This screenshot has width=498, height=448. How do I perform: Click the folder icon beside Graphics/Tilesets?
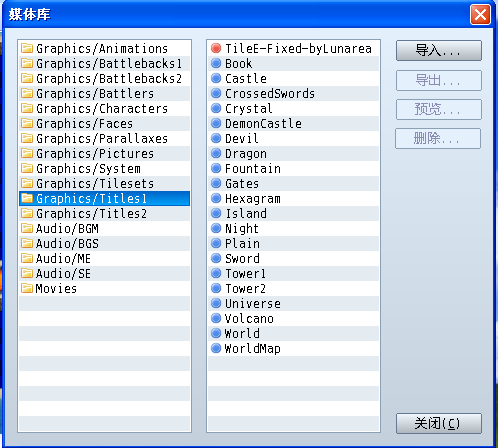27,183
